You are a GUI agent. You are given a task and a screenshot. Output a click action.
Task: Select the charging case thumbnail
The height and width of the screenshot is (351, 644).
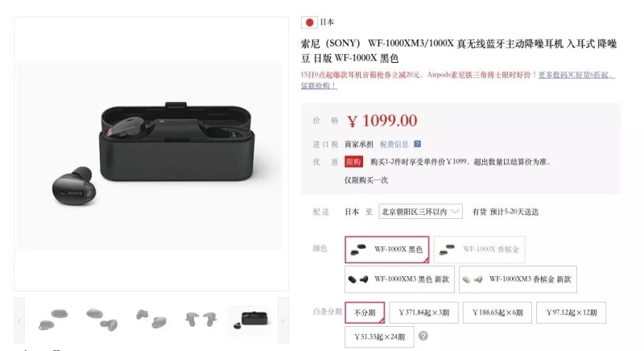(x=250, y=320)
